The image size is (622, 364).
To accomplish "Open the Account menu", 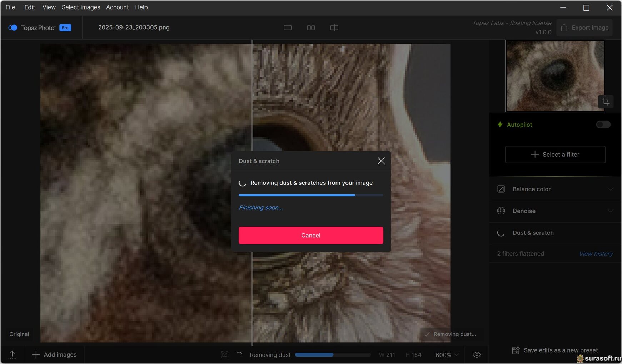I will tap(117, 7).
